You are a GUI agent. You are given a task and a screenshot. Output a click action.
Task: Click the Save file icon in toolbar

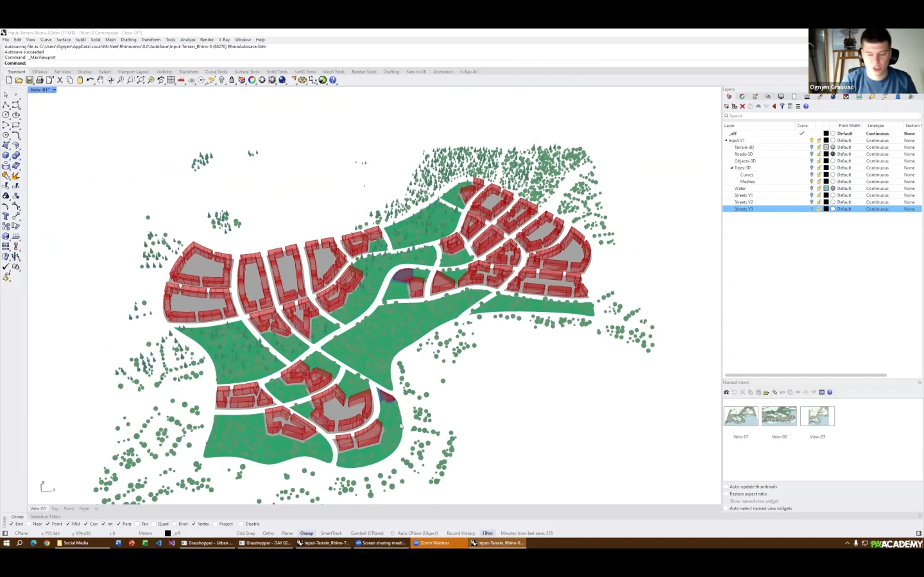coord(29,80)
